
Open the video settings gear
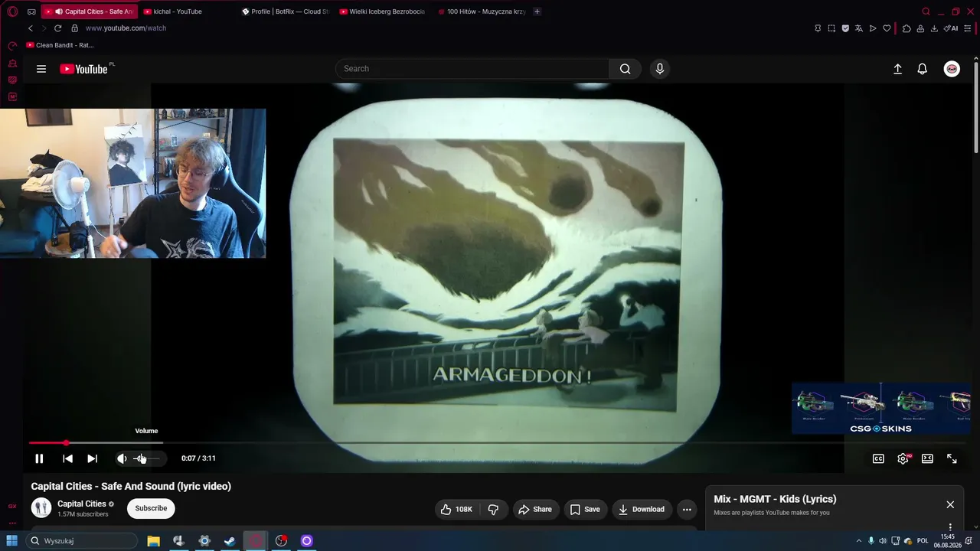pyautogui.click(x=903, y=458)
